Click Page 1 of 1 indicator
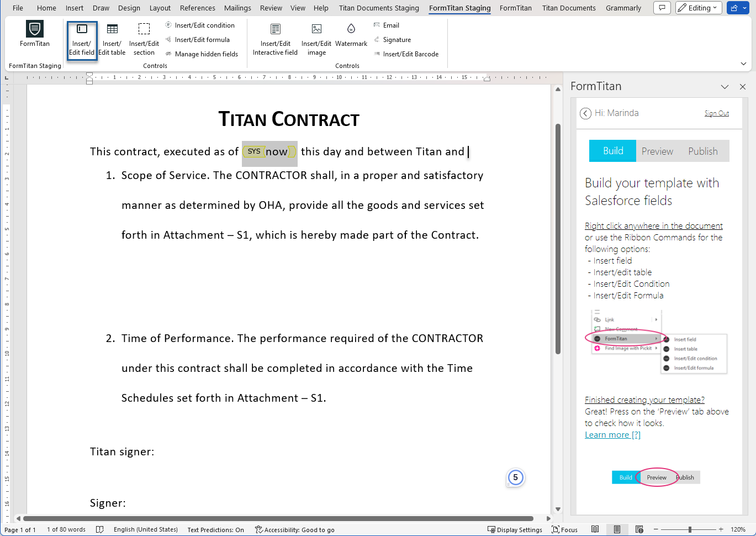 [20, 529]
